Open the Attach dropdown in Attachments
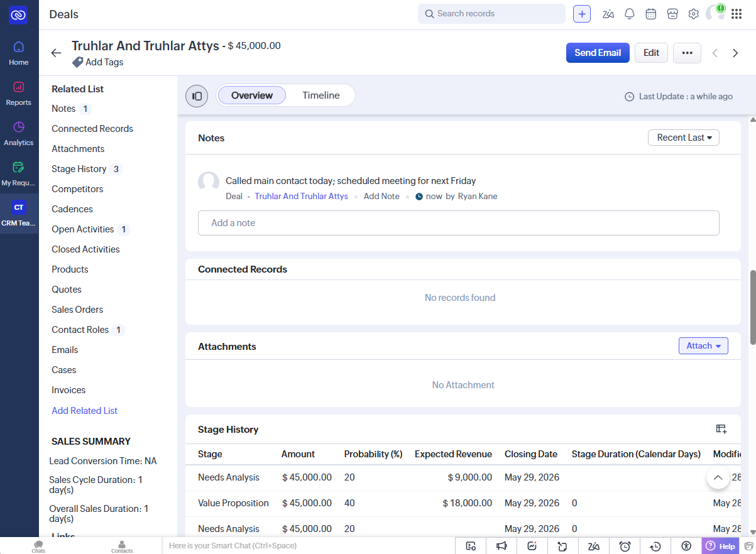This screenshot has width=756, height=554. coord(703,346)
